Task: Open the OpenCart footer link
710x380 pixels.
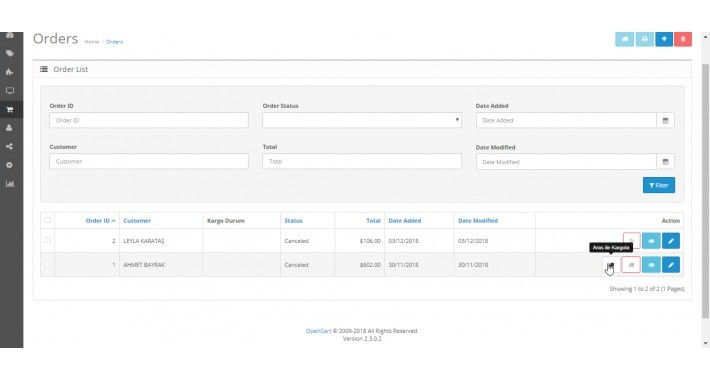Action: click(x=318, y=331)
